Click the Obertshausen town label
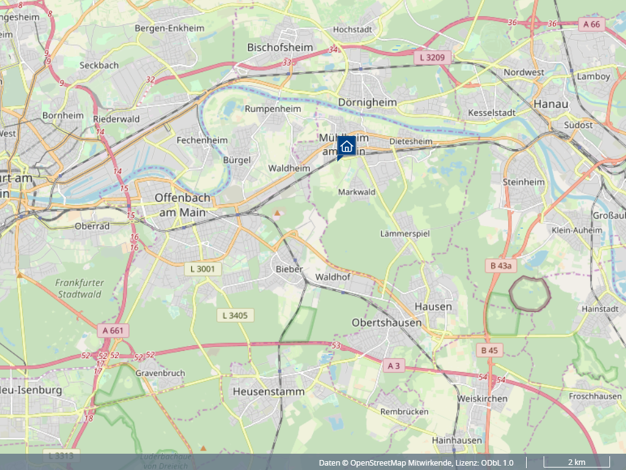Image resolution: width=626 pixels, height=470 pixels. [386, 323]
